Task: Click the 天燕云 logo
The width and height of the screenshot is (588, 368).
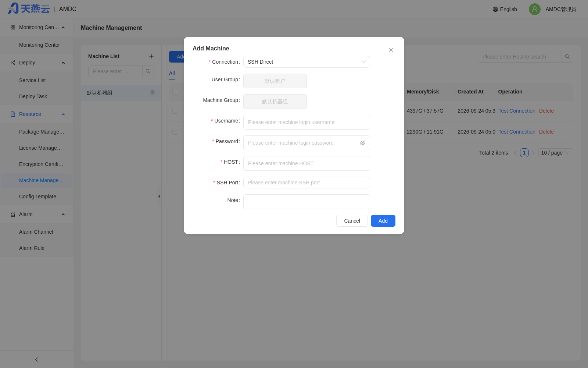Action: 29,8
